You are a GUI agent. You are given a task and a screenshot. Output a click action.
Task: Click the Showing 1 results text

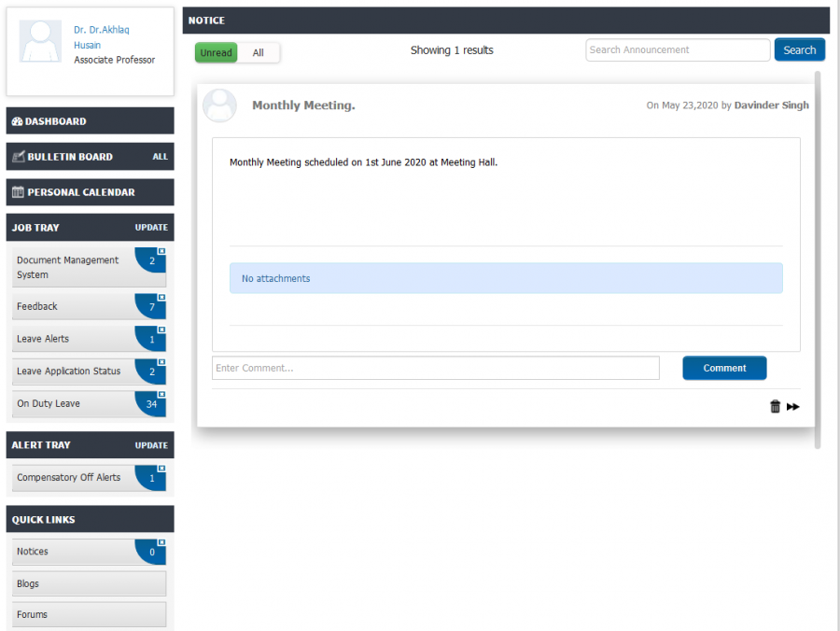coord(452,49)
